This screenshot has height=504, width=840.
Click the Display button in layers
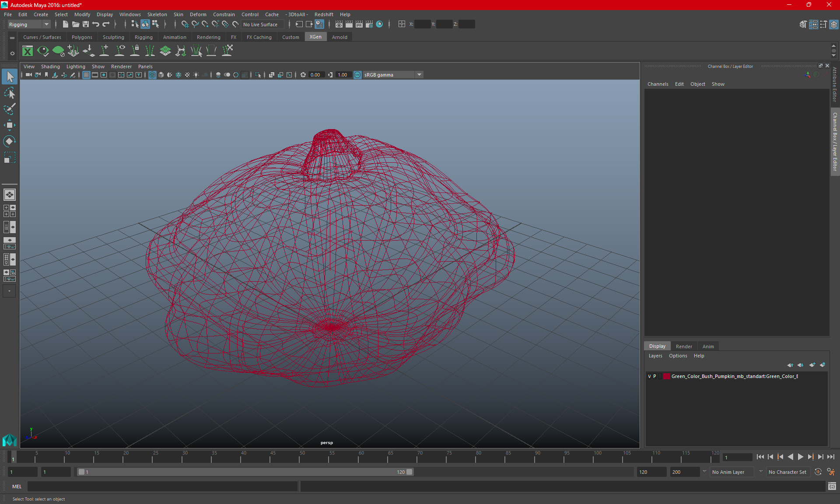[657, 346]
